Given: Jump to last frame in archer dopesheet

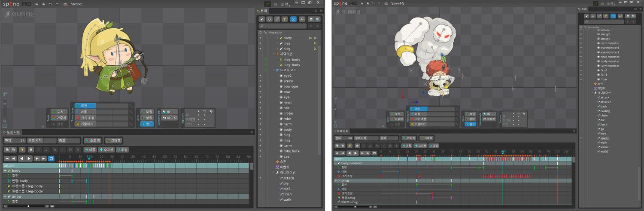Looking at the screenshot, I should pyautogui.click(x=44, y=159).
